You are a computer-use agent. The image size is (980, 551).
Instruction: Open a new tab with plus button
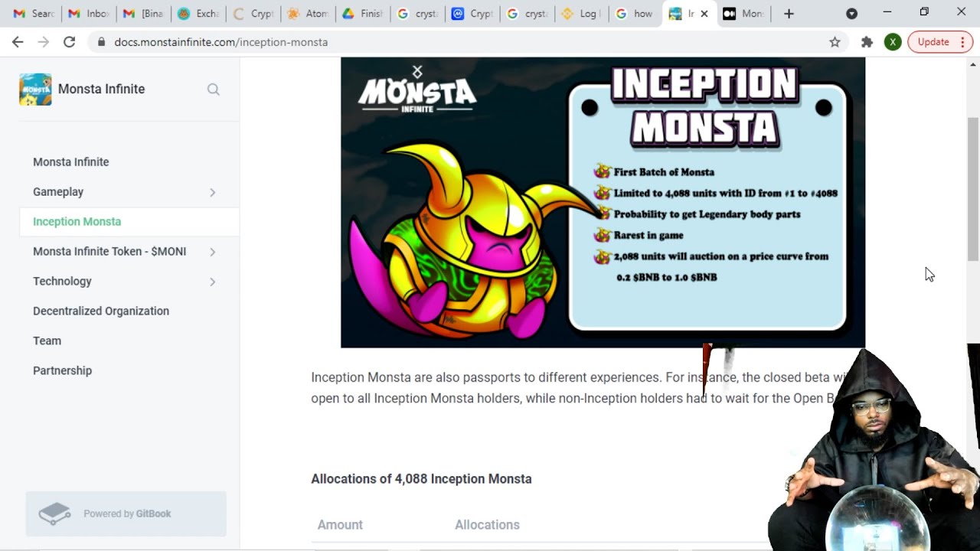(x=789, y=14)
